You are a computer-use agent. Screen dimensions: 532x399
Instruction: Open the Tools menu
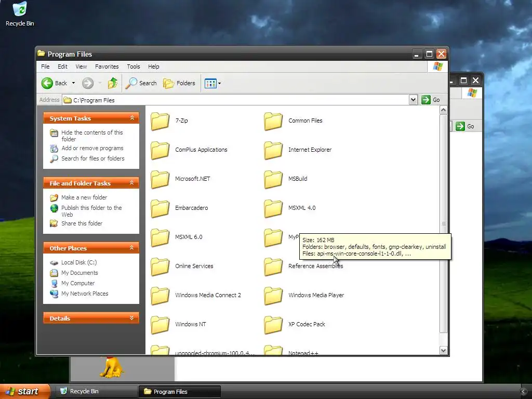(x=134, y=66)
